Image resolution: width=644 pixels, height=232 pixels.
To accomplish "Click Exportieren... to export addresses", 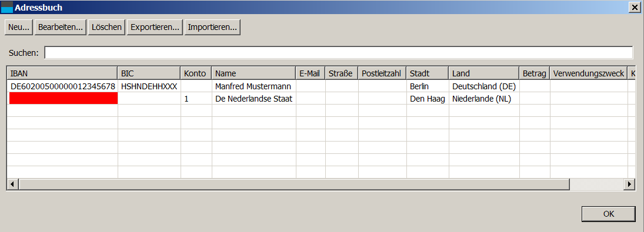I will click(155, 28).
